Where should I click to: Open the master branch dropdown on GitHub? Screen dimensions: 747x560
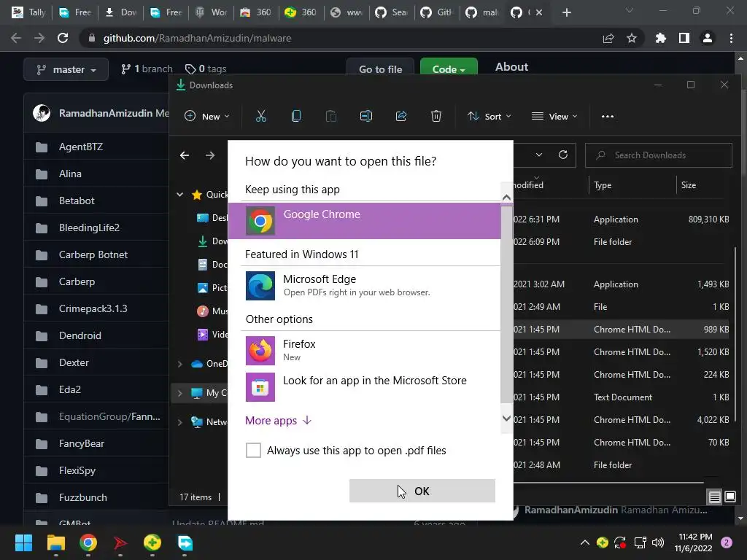(x=66, y=69)
